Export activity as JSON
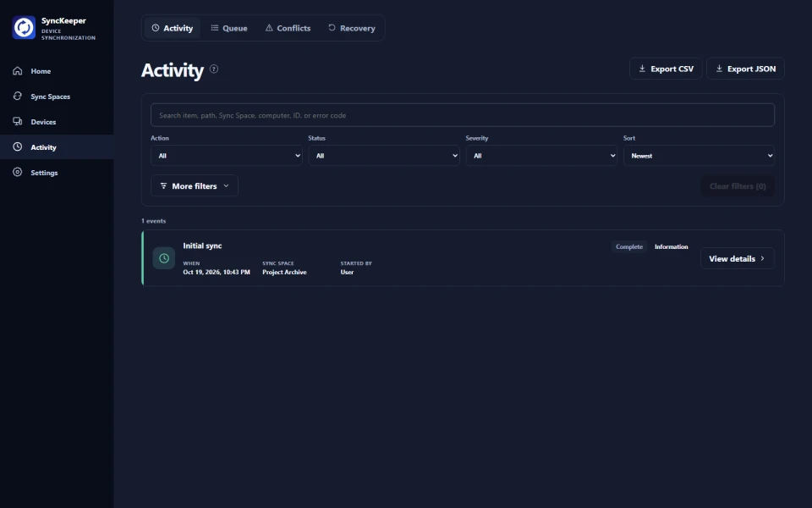Viewport: 812px width, 508px height. pos(746,69)
